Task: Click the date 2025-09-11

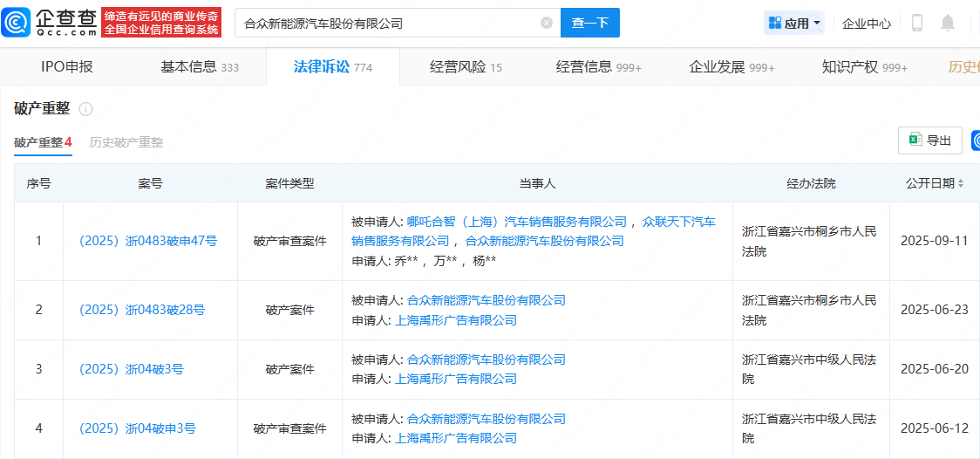Action: tap(935, 241)
